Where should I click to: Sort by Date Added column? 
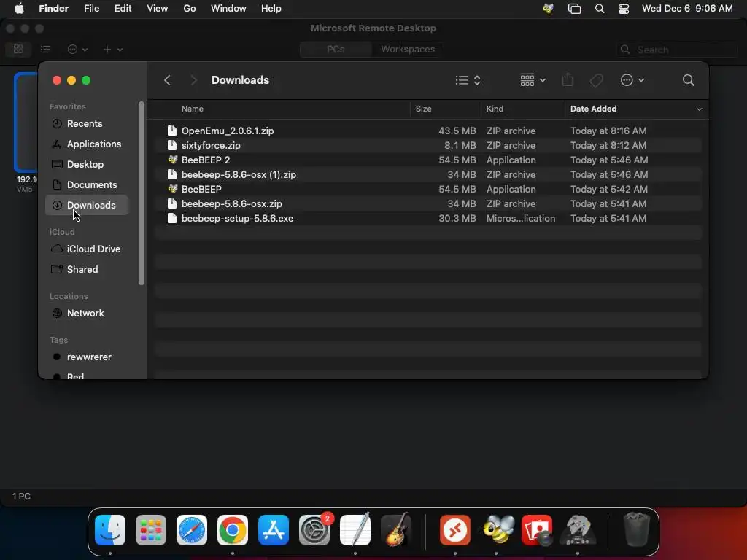[x=593, y=109]
